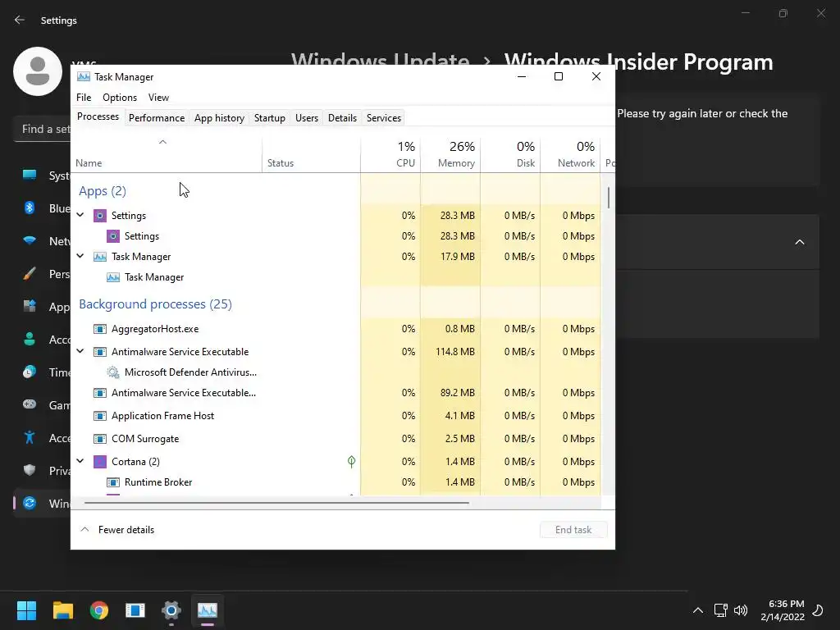The width and height of the screenshot is (840, 630).
Task: Open the View menu
Action: tap(158, 98)
